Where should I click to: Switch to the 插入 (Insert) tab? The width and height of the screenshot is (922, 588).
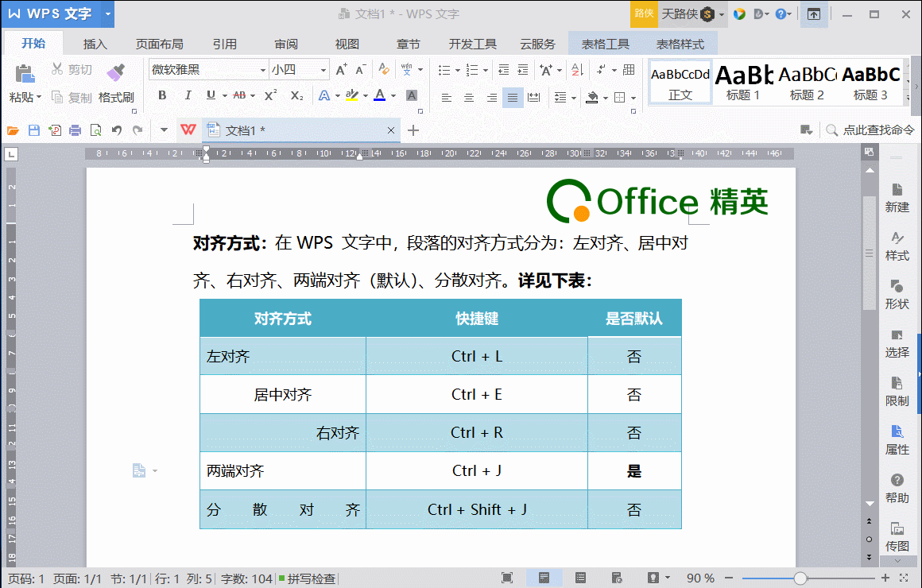(95, 44)
